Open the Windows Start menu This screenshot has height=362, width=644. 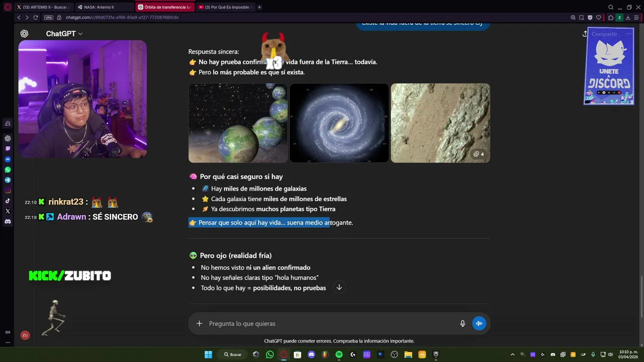point(208,354)
